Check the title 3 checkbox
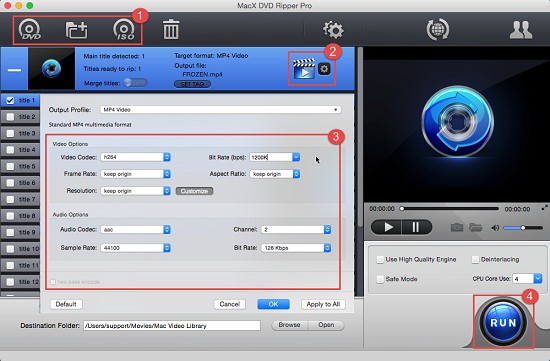Screen dimensions: 550x361 coord(10,133)
